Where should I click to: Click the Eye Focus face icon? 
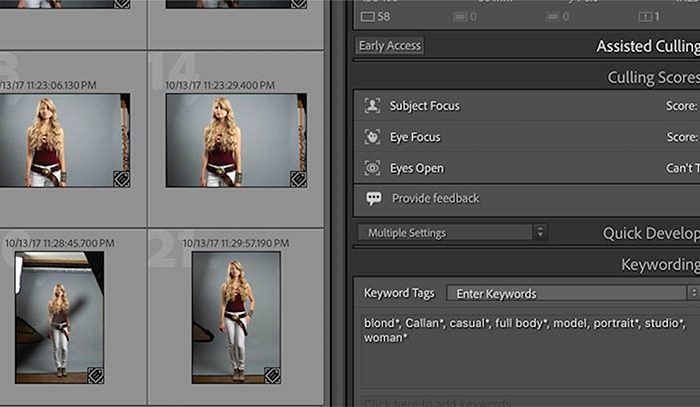[x=372, y=137]
